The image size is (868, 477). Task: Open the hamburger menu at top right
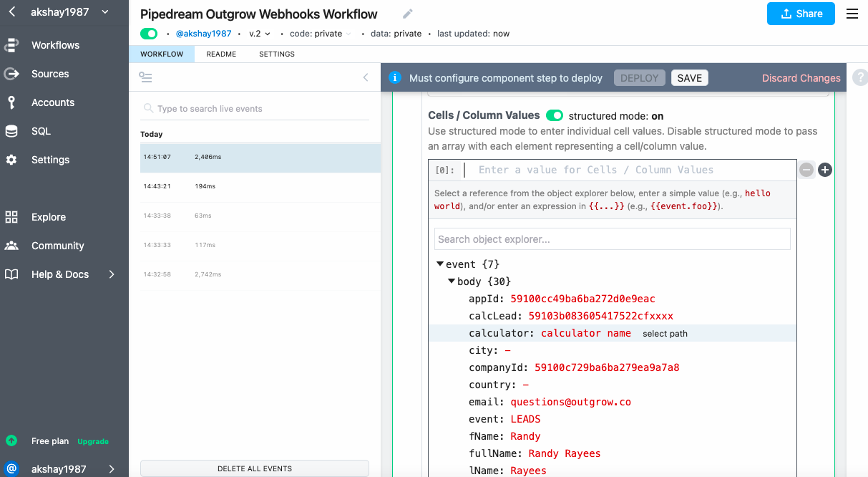pos(852,14)
